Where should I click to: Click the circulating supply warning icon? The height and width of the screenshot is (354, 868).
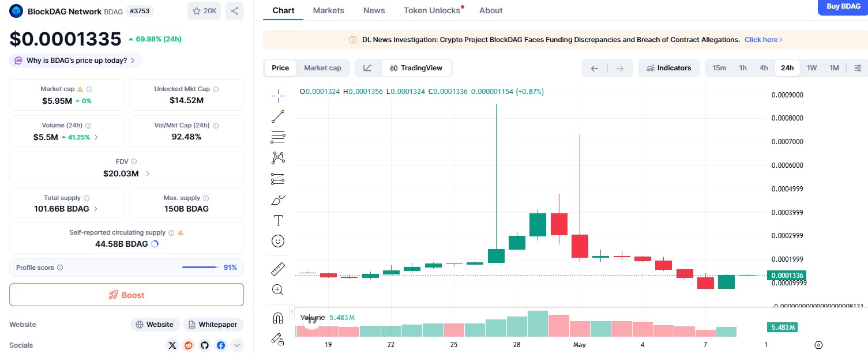pyautogui.click(x=181, y=233)
